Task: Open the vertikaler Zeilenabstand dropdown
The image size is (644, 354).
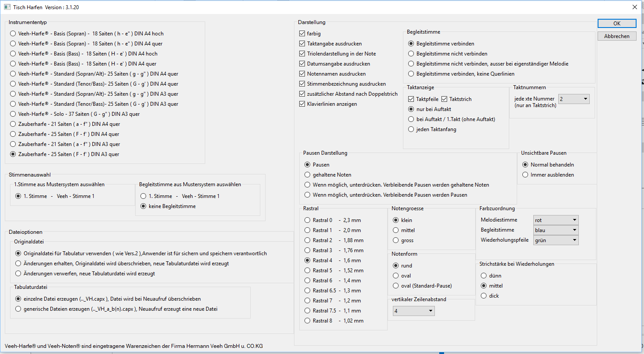Action: (413, 311)
